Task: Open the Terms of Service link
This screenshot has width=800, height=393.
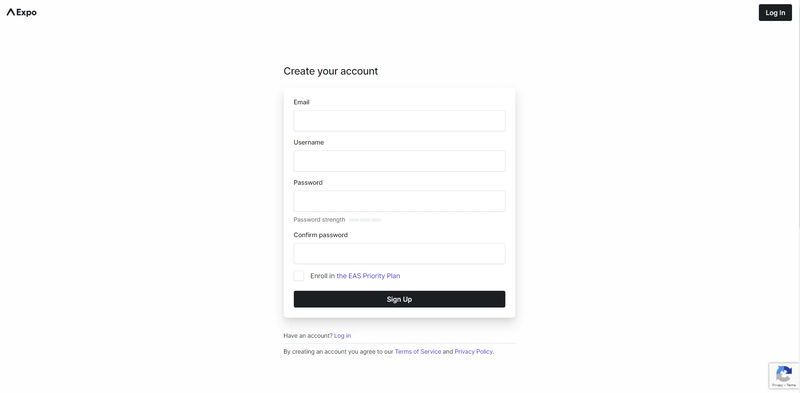Action: pos(418,352)
